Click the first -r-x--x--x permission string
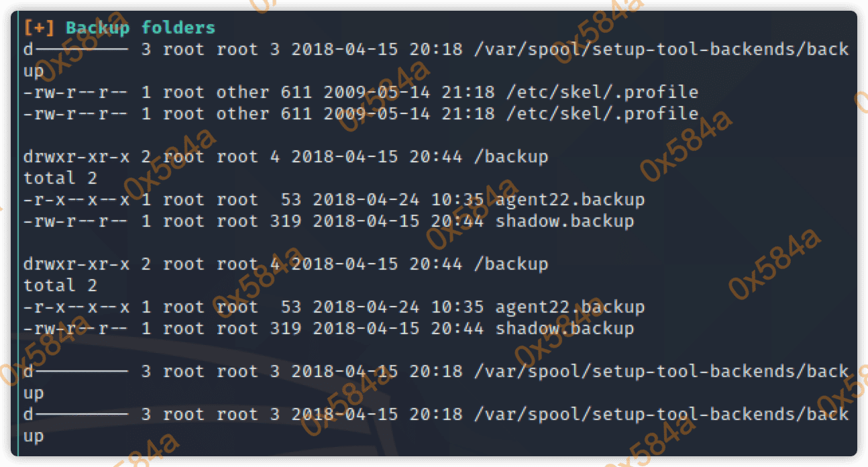Viewport: 868px width, 467px height. (x=76, y=199)
